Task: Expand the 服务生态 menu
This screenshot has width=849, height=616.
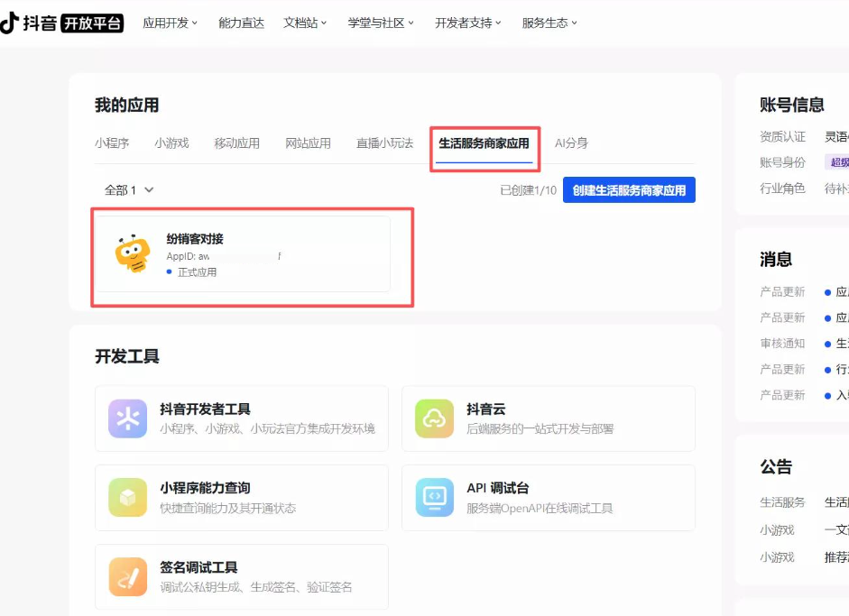Action: tap(549, 23)
